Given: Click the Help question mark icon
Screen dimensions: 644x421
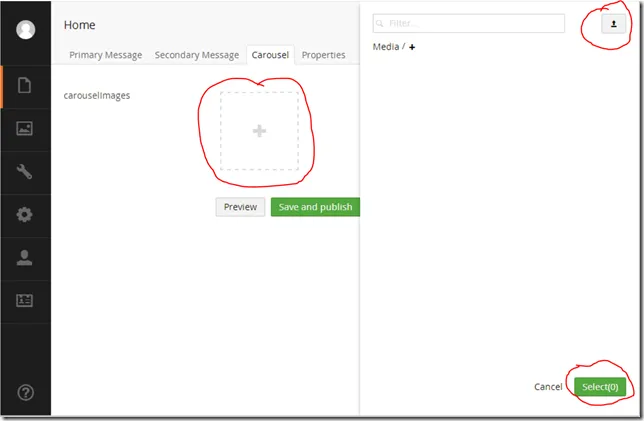Looking at the screenshot, I should [26, 392].
